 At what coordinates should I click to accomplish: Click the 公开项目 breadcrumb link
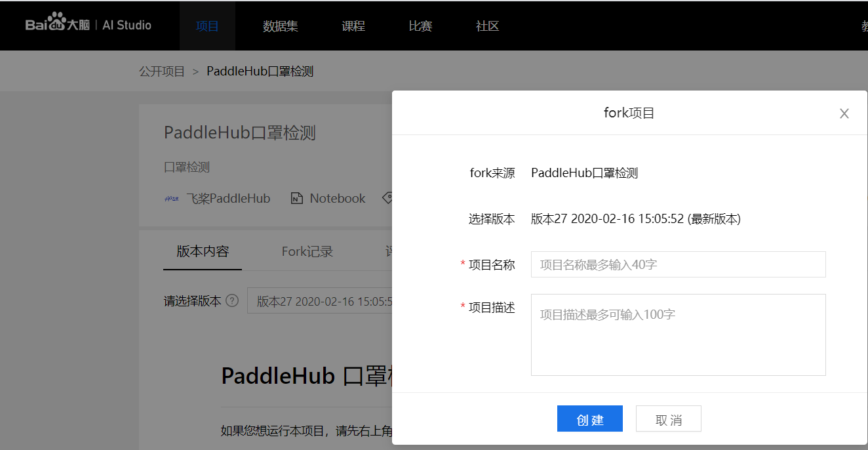[x=162, y=72]
